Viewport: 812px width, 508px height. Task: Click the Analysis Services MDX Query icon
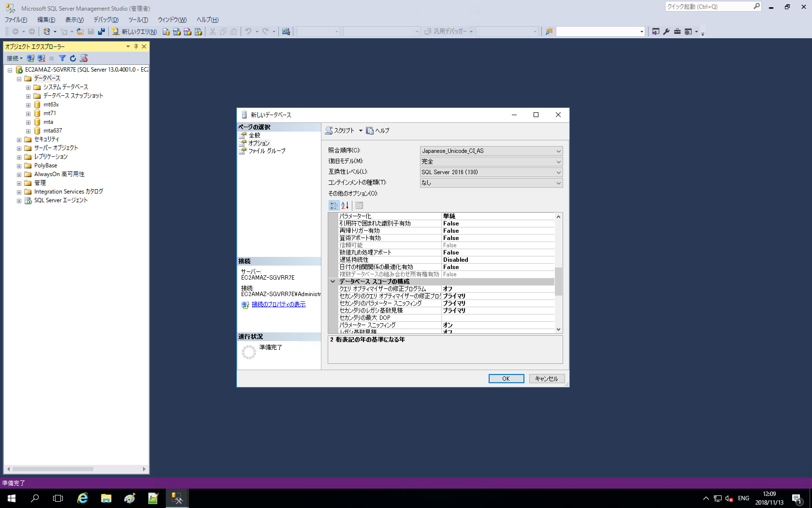click(176, 32)
